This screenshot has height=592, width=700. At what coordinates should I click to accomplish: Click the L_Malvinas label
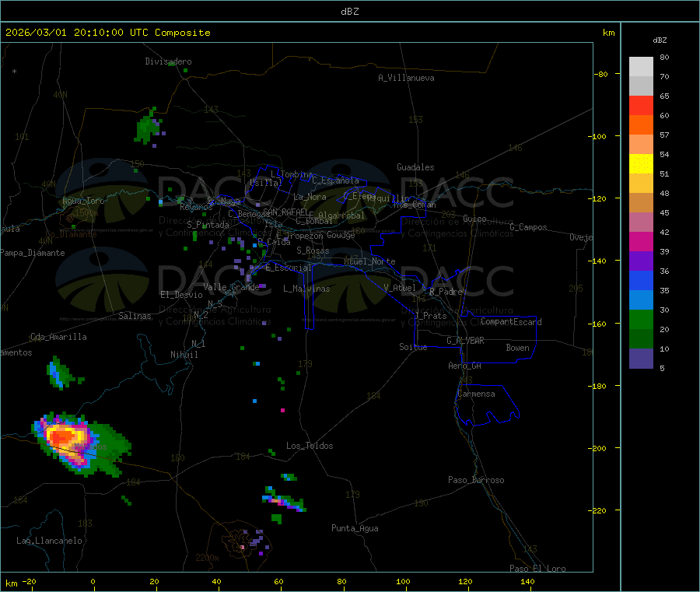[x=306, y=289]
